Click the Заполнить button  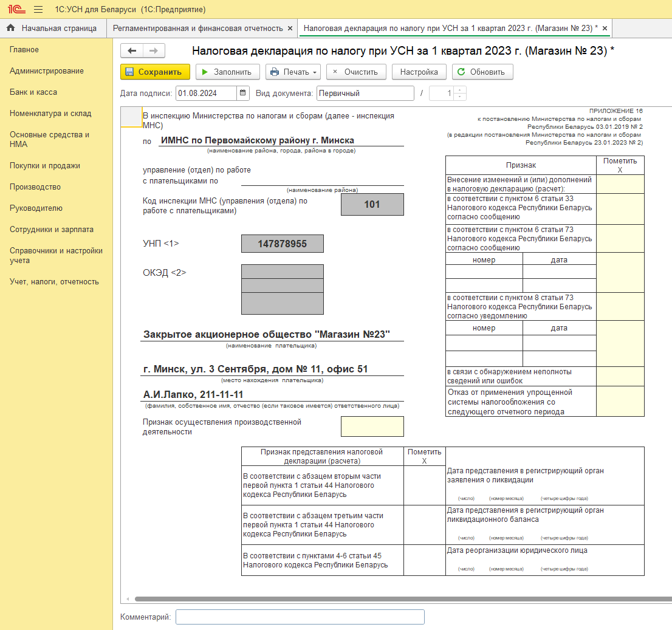pos(228,72)
